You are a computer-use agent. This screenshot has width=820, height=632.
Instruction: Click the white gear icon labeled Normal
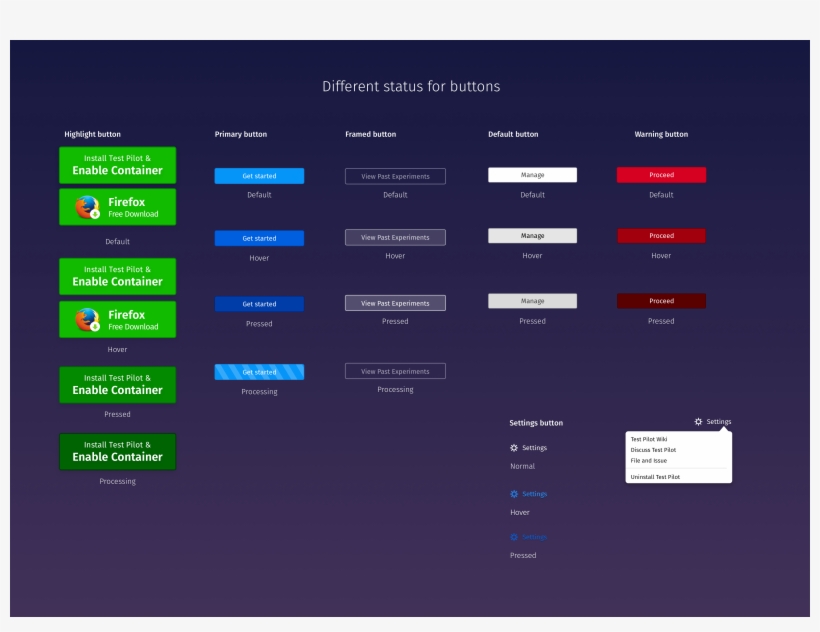[514, 448]
